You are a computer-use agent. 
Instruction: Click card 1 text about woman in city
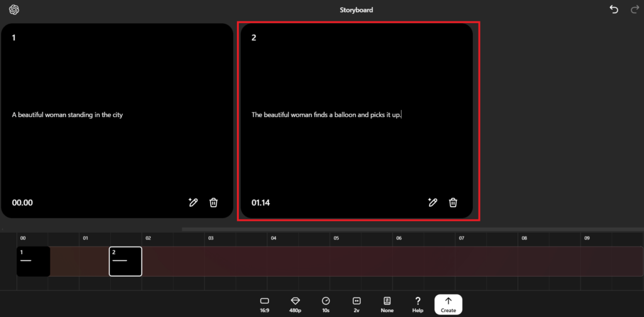point(67,115)
